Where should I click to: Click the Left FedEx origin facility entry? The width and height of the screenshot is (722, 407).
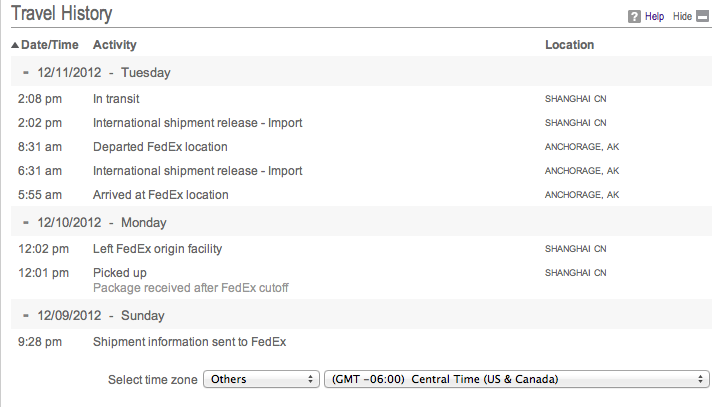157,249
